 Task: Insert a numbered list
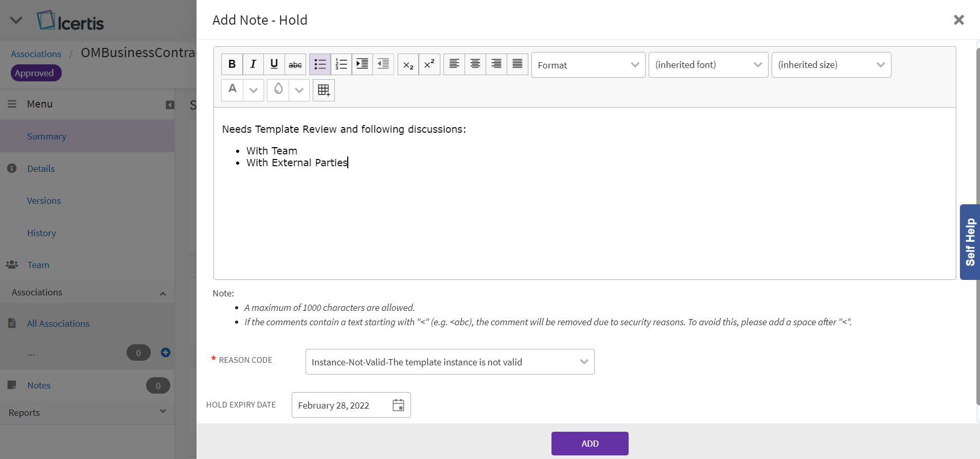click(x=341, y=64)
